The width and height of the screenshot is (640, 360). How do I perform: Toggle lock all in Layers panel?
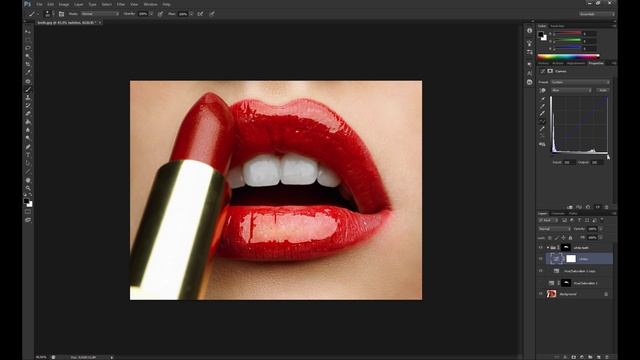pos(571,238)
